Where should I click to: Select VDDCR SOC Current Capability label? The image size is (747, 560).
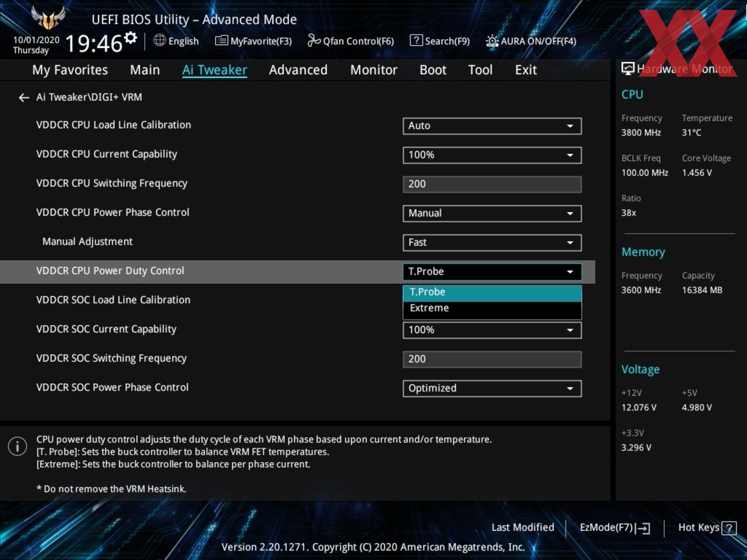point(106,329)
